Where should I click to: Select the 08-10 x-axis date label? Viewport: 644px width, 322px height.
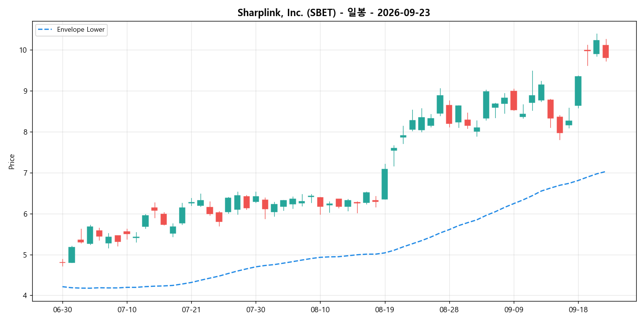(x=320, y=309)
